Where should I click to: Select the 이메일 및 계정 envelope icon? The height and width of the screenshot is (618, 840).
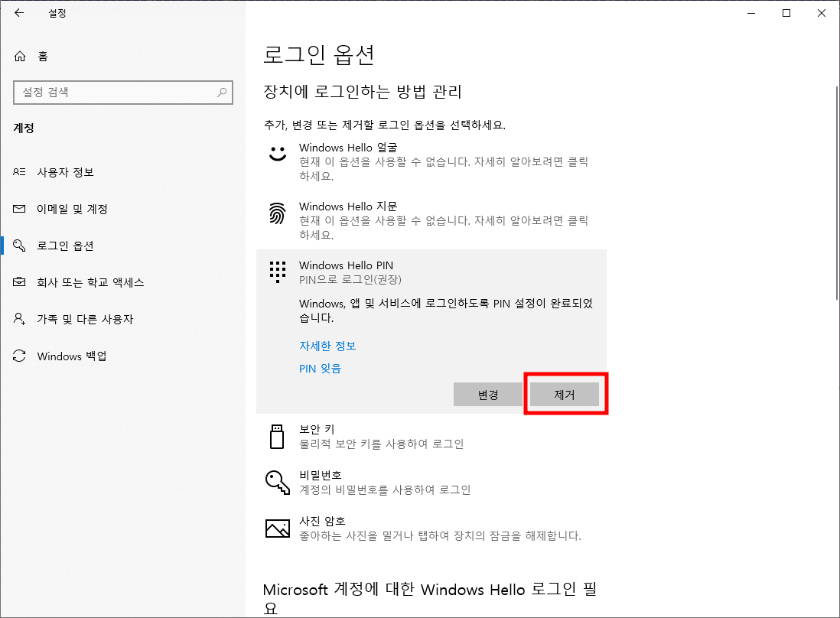tap(19, 209)
